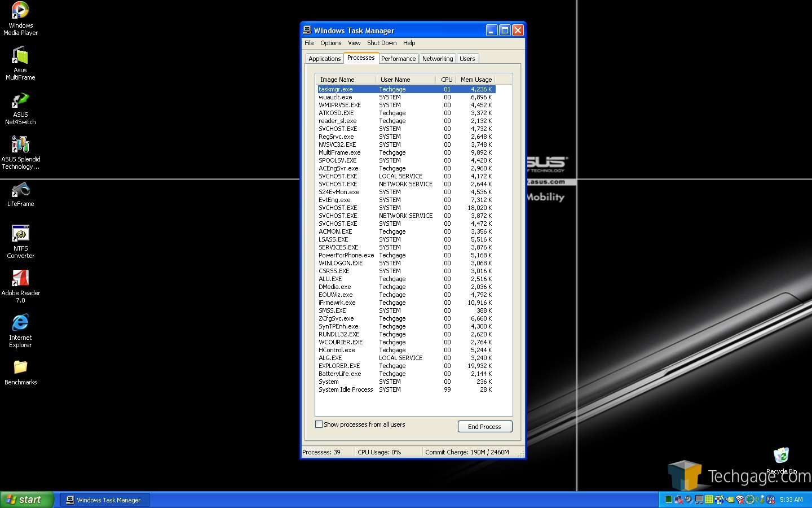Open the View menu
The width and height of the screenshot is (812, 508).
[x=354, y=43]
